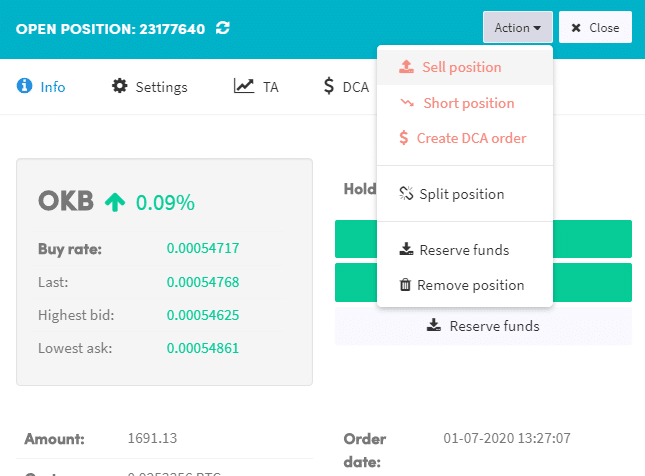The width and height of the screenshot is (645, 476).
Task: Click the Info circle icon
Action: tap(24, 86)
